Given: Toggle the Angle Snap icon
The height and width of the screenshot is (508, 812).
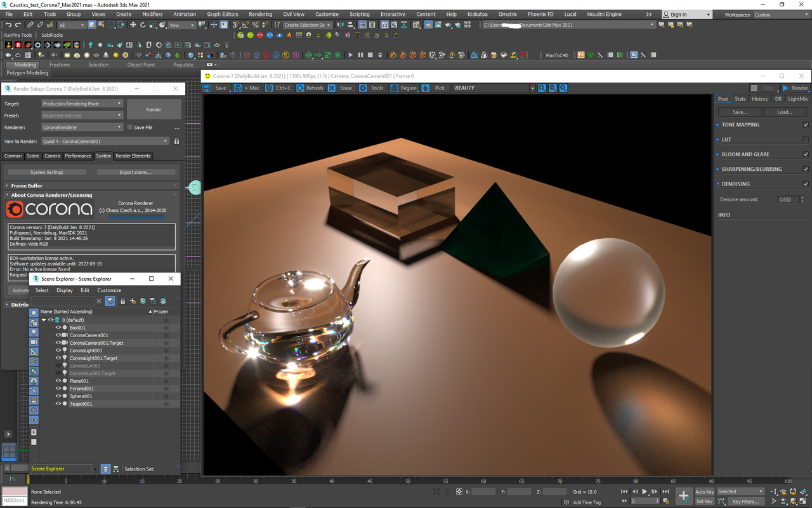Looking at the screenshot, I should 246,25.
